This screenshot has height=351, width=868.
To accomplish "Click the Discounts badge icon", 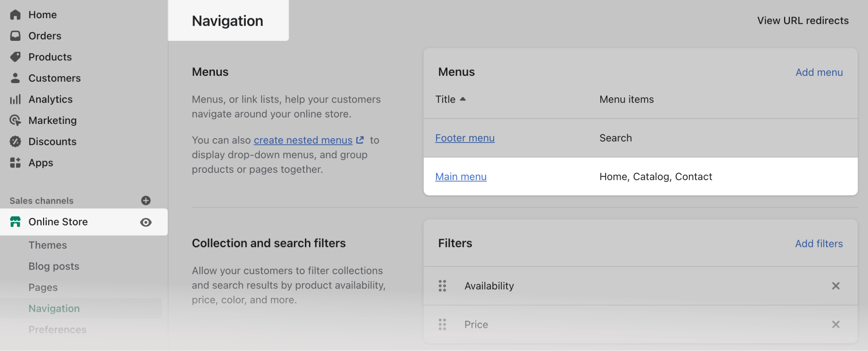I will pyautogui.click(x=15, y=141).
